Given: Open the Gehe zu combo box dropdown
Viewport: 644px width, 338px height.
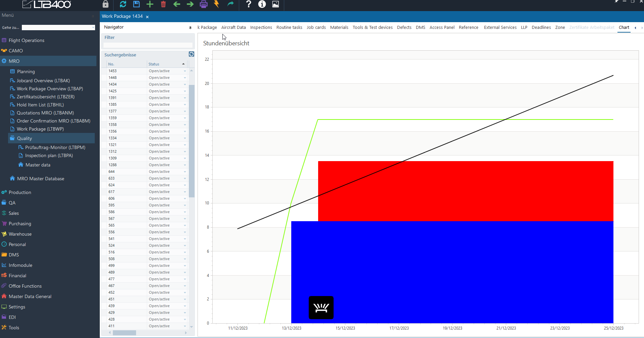Looking at the screenshot, I should point(93,28).
